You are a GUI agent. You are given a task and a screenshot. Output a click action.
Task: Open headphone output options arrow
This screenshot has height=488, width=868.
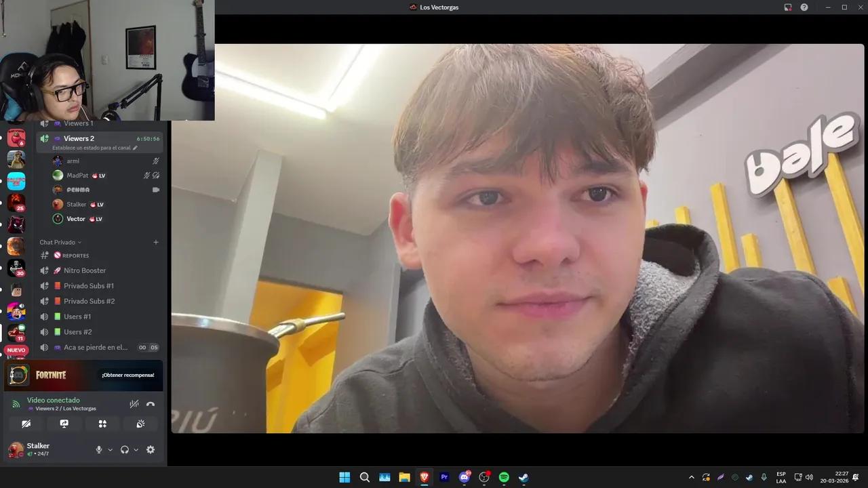click(x=136, y=449)
